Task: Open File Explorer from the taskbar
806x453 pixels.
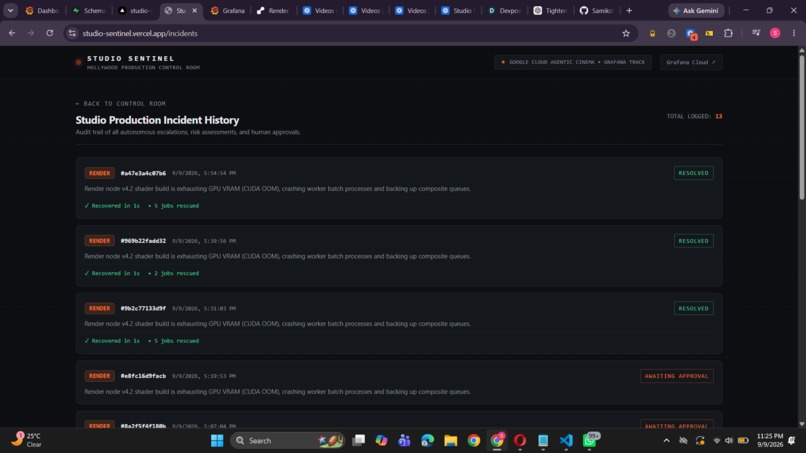Action: click(451, 441)
